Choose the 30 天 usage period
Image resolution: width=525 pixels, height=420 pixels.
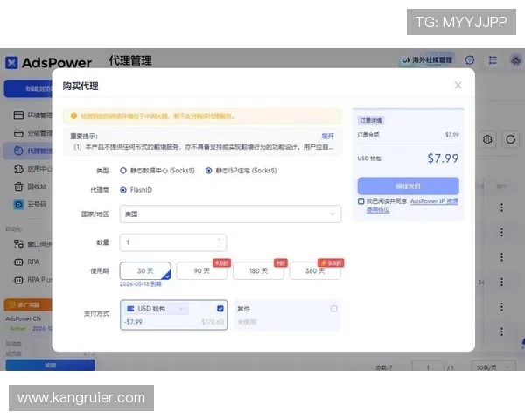(x=145, y=270)
